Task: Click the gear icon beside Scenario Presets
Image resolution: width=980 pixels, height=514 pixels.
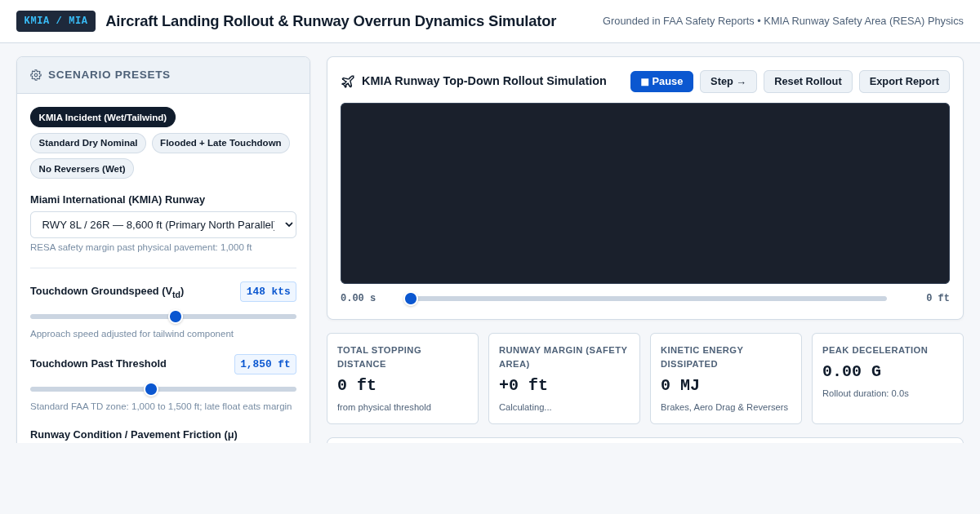Action: pos(36,75)
